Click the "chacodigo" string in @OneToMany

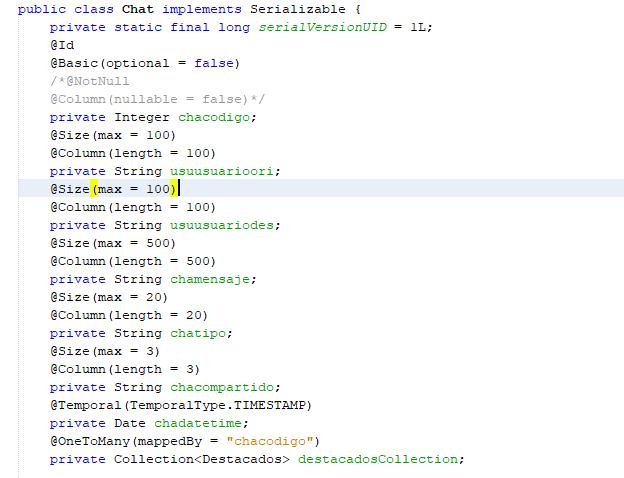coord(269,441)
